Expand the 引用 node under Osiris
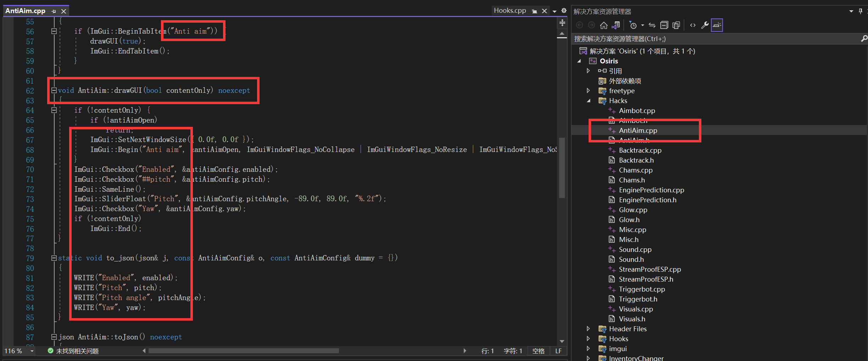The height and width of the screenshot is (361, 868). (588, 70)
